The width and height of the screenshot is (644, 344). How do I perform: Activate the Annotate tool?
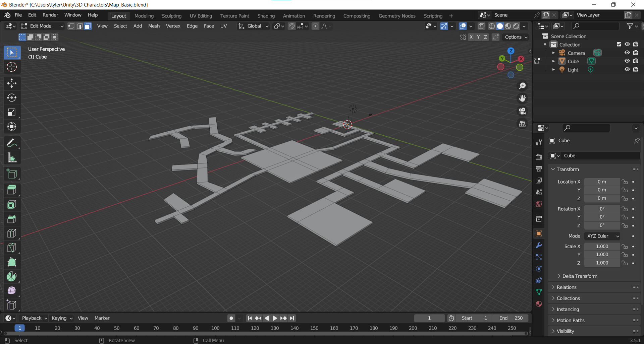(12, 143)
